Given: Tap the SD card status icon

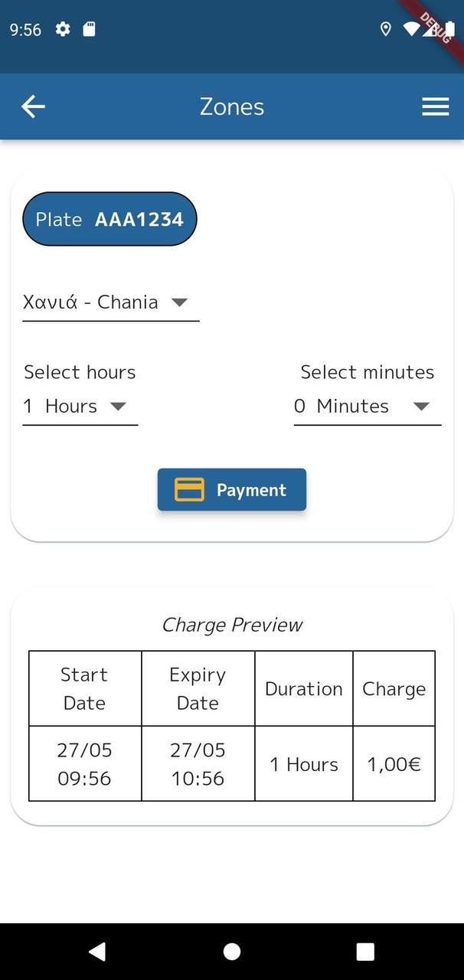Looking at the screenshot, I should coord(89,29).
